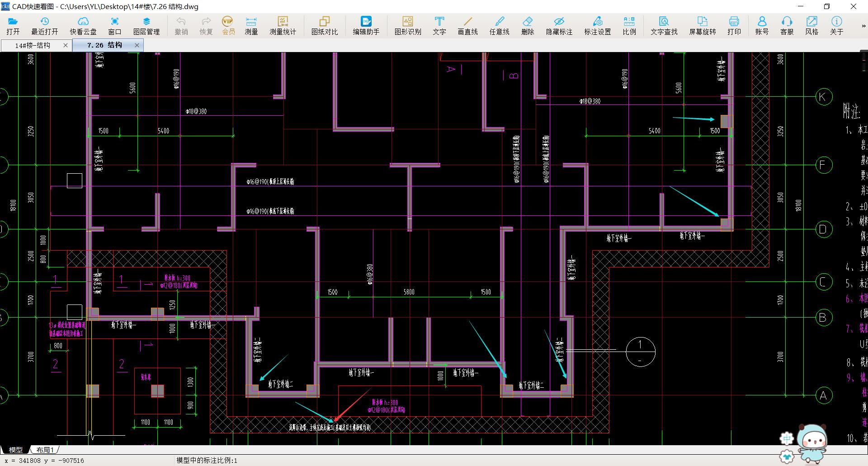The height and width of the screenshot is (466, 868).
Task: Open 图纸对比 drawing comparison
Action: tap(324, 25)
